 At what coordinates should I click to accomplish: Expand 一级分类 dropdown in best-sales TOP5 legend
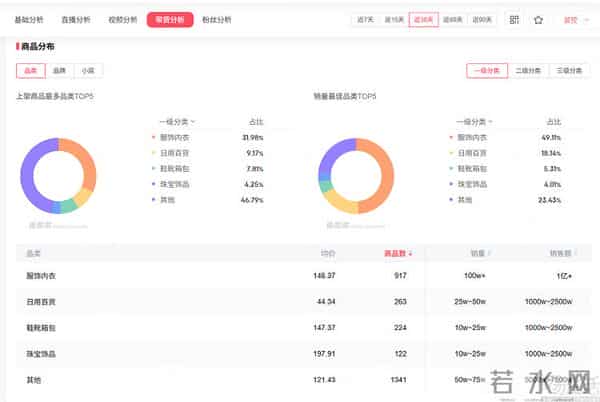(x=474, y=122)
